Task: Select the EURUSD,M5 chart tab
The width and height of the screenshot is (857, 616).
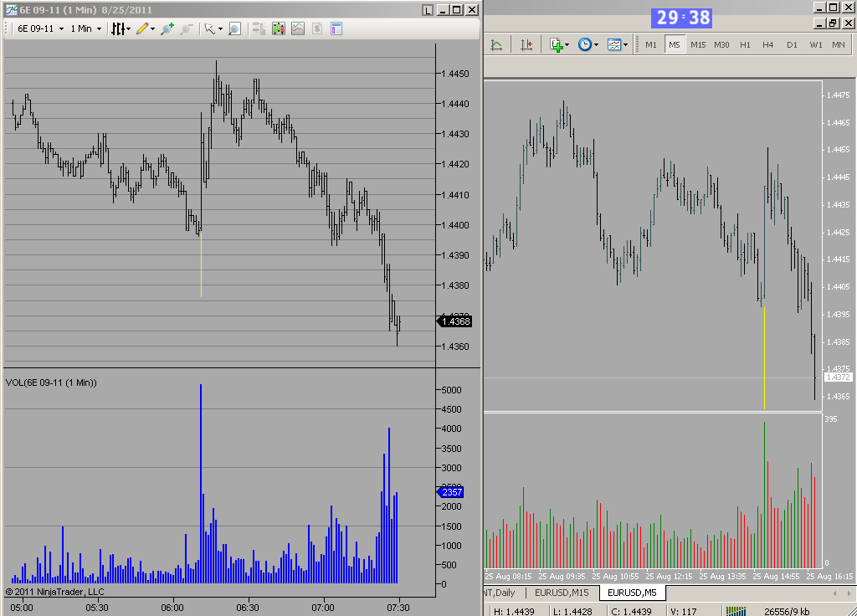Action: coord(632,593)
